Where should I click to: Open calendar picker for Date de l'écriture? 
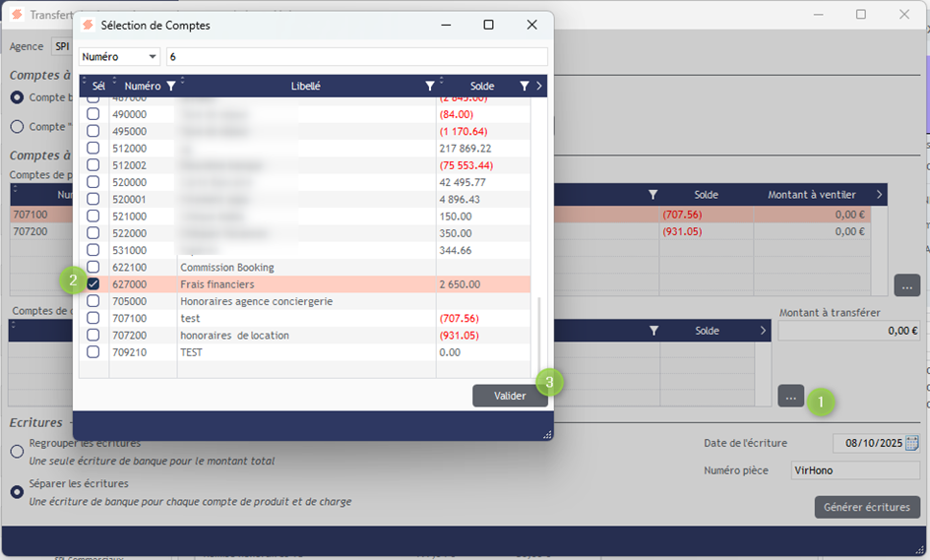(911, 443)
